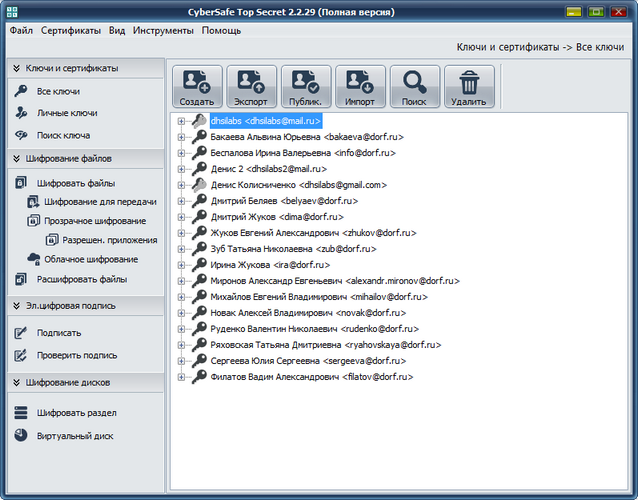Viewport: 638px width, 500px height.
Task: Collapse the Шифрование файлов section
Action: (x=16, y=158)
